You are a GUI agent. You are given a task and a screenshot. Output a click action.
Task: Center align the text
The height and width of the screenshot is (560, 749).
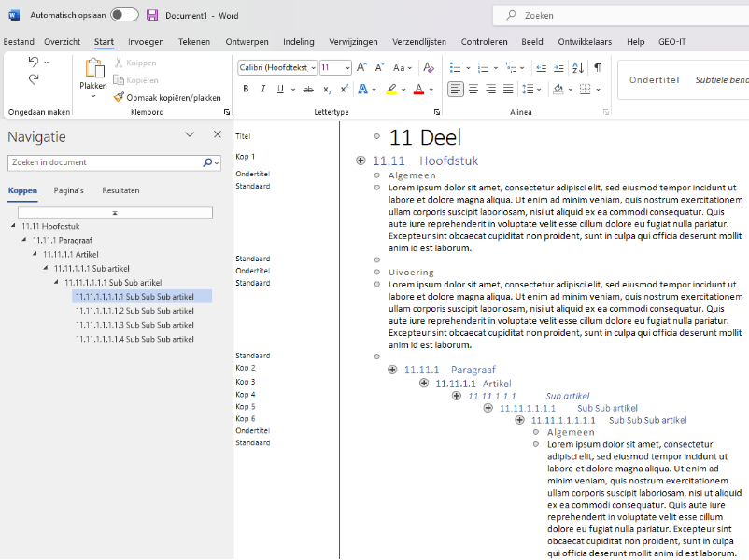coord(473,90)
